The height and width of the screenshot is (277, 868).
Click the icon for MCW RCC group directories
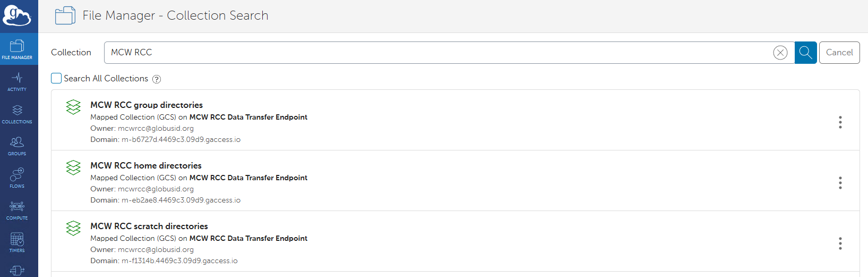pyautogui.click(x=73, y=107)
